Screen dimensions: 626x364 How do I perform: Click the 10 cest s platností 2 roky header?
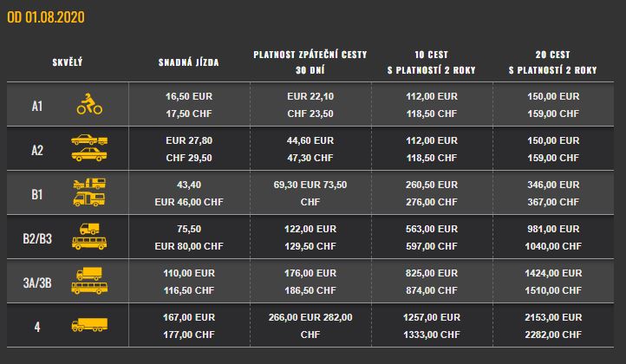(431, 62)
